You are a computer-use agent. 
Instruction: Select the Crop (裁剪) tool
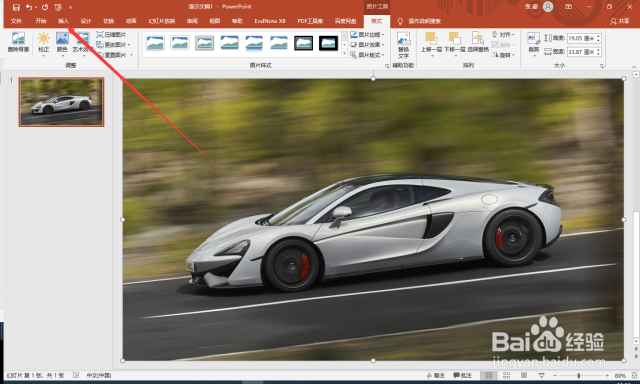533,43
